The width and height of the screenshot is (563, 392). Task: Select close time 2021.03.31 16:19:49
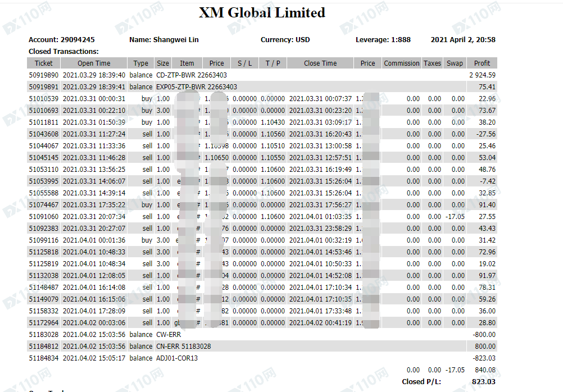coord(320,170)
